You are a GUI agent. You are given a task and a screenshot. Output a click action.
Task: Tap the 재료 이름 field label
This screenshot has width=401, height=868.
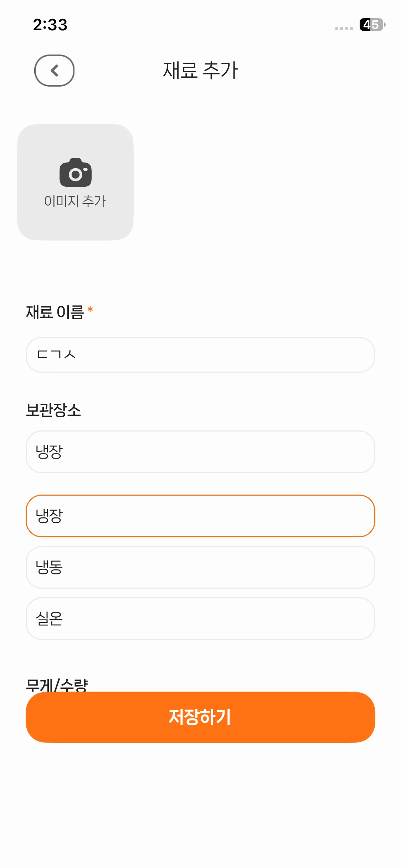[55, 312]
